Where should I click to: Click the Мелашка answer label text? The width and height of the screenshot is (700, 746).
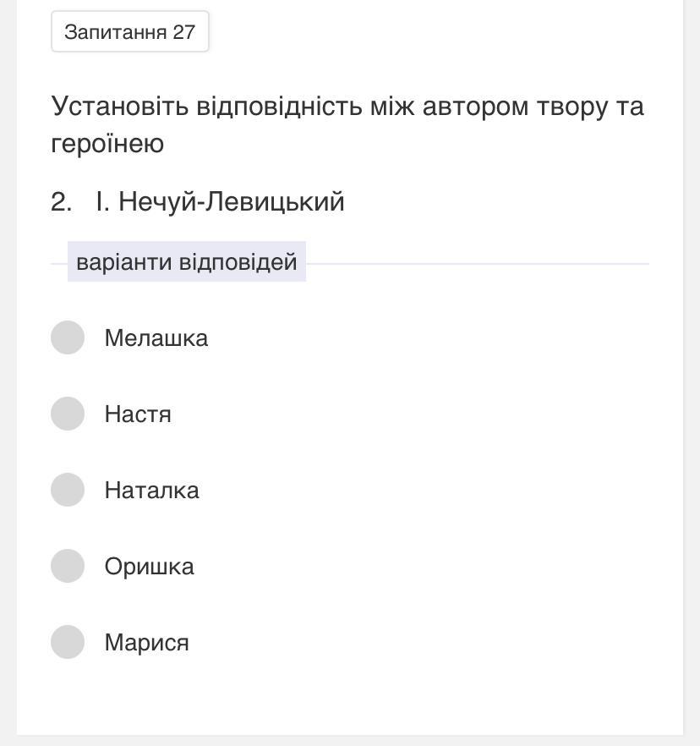(x=156, y=338)
